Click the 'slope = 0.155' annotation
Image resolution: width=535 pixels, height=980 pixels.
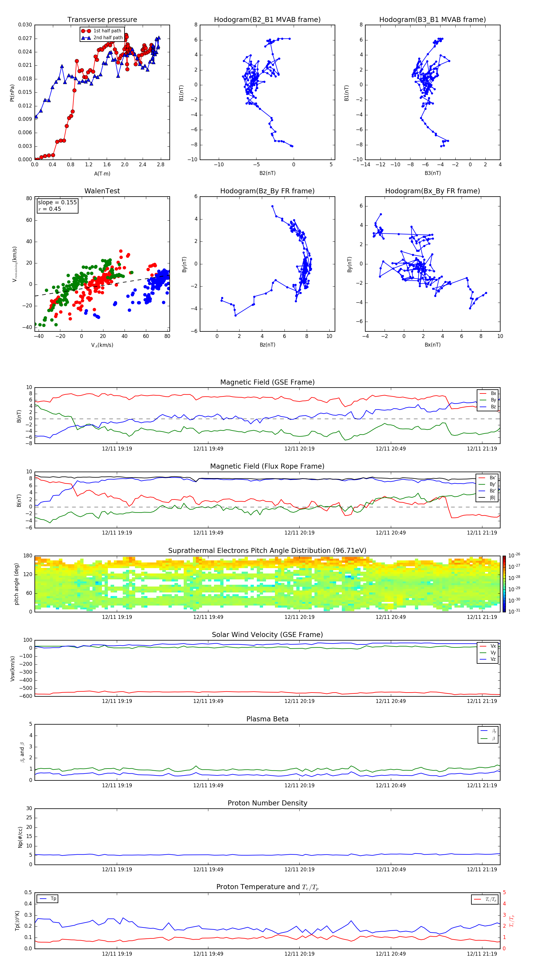coord(57,203)
